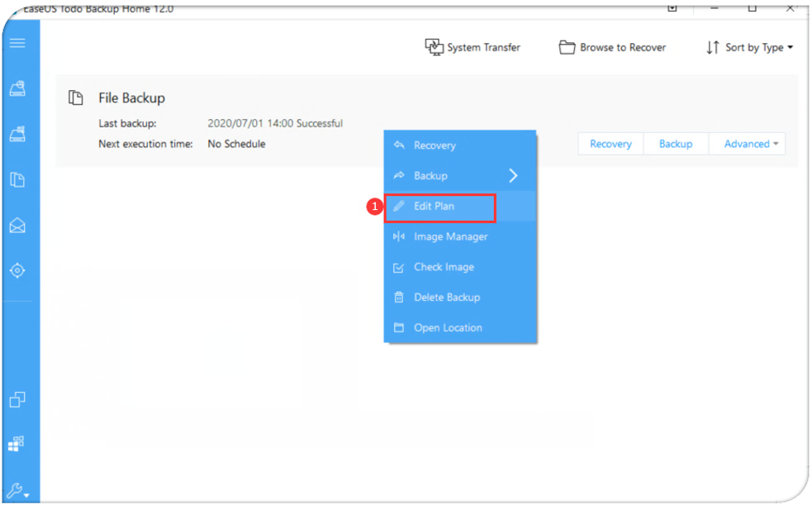Click the Disk/Partition Backup sidebar icon

[17, 89]
